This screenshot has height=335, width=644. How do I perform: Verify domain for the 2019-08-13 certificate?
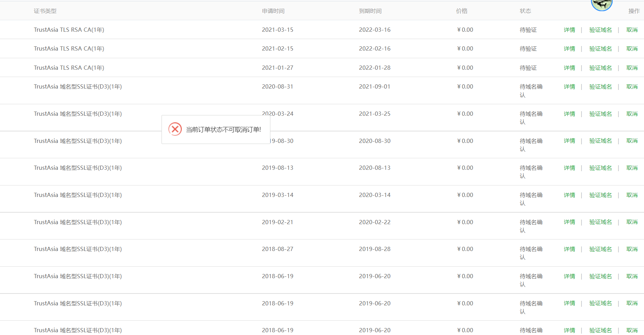click(x=600, y=168)
